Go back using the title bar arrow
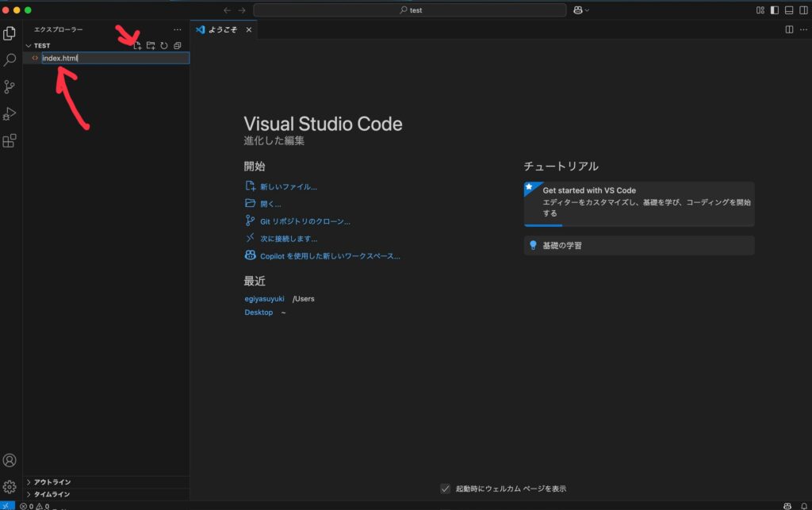 pyautogui.click(x=227, y=10)
